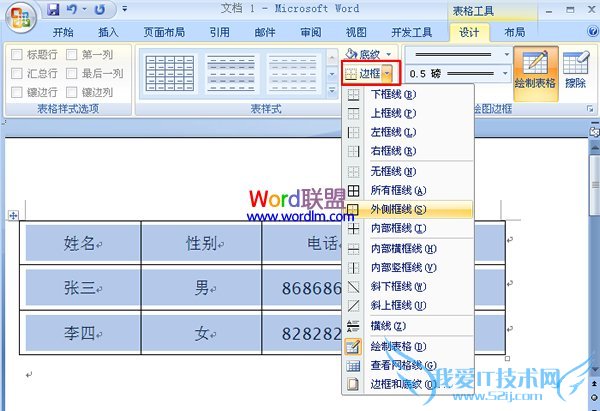The image size is (600, 411).
Task: Switch to the 审阅 ribbon tab
Action: [x=311, y=32]
